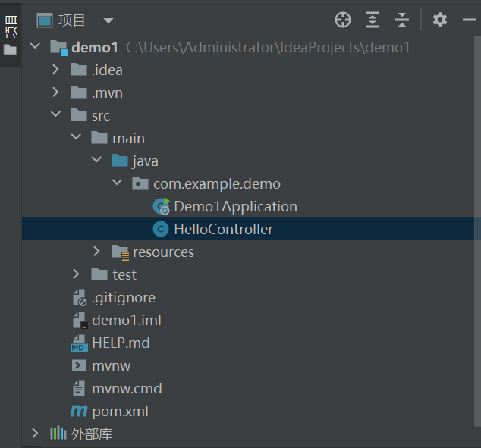Click the locate opened file target icon
The image size is (481, 448).
point(343,20)
